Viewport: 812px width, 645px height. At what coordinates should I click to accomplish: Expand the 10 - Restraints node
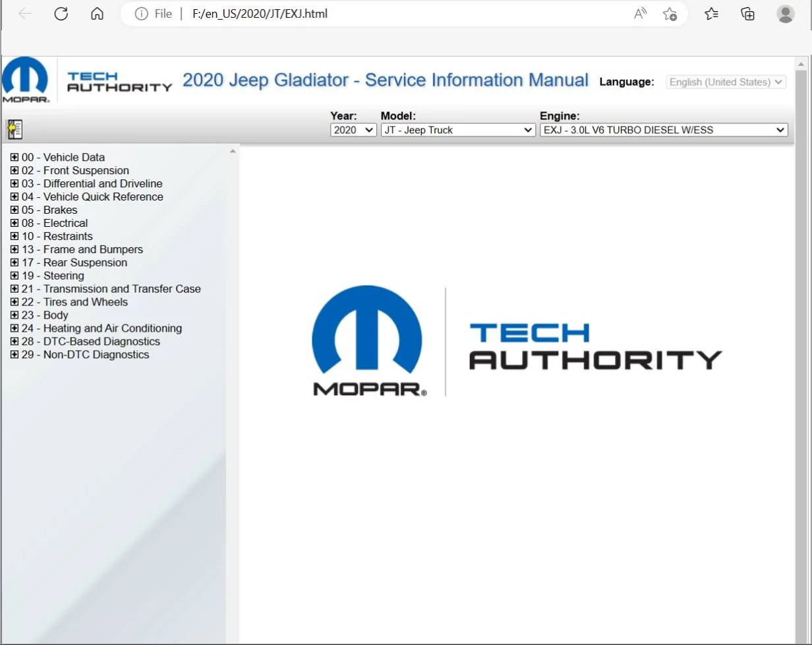[x=14, y=236]
